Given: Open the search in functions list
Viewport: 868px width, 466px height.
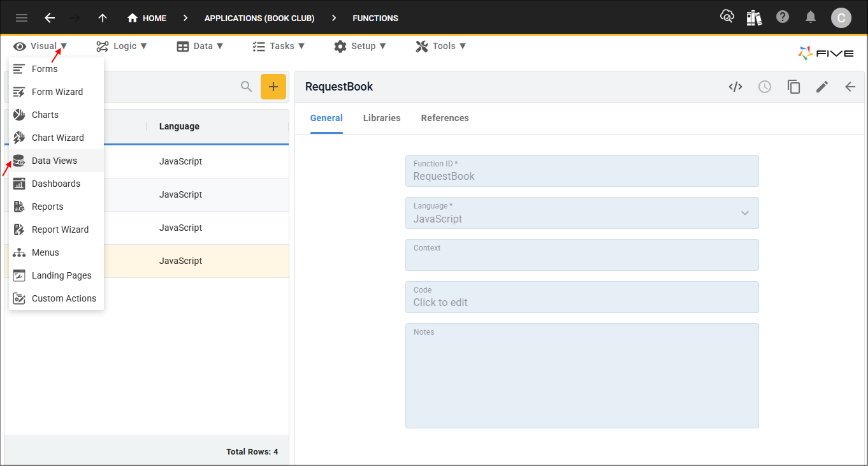Looking at the screenshot, I should (246, 86).
